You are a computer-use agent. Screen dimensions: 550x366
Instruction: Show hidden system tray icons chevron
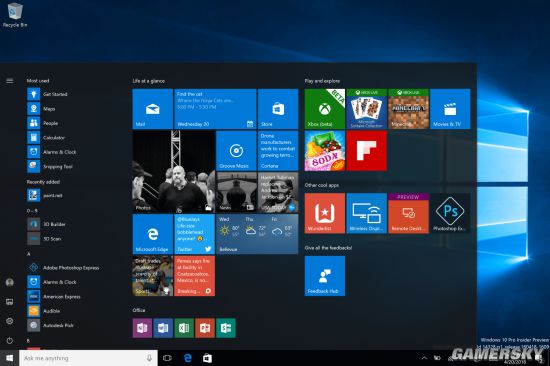click(x=424, y=358)
